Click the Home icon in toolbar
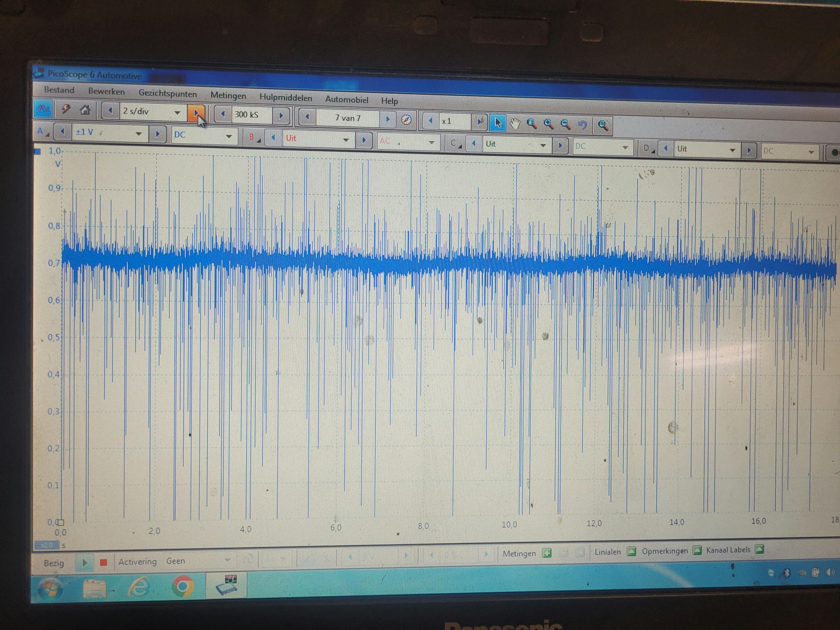840x630 pixels. (85, 110)
